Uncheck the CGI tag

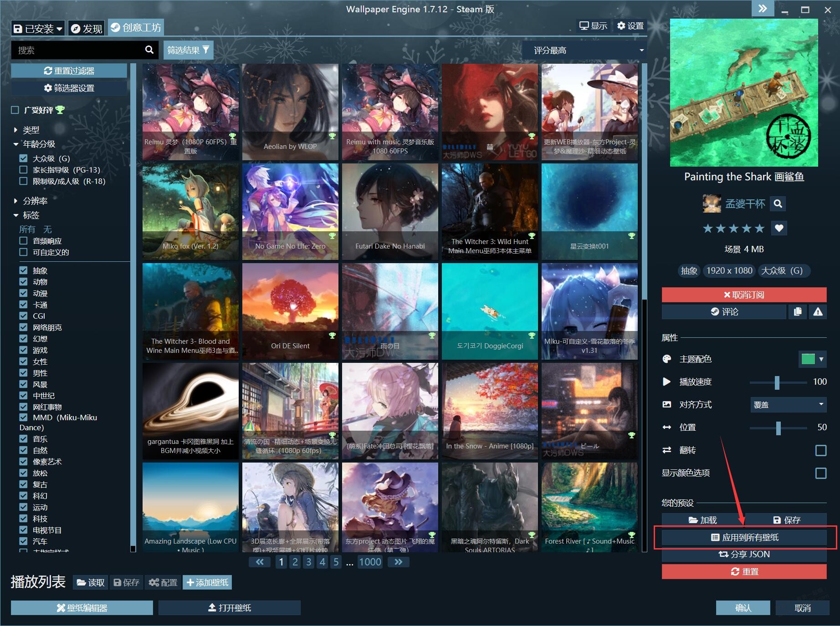point(23,316)
